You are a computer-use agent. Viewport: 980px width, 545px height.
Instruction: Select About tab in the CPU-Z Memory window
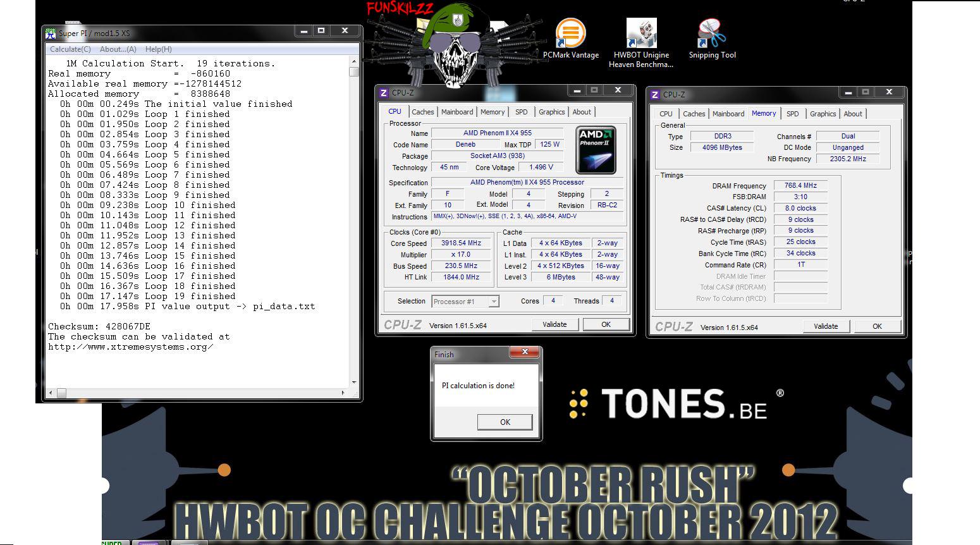tap(853, 114)
